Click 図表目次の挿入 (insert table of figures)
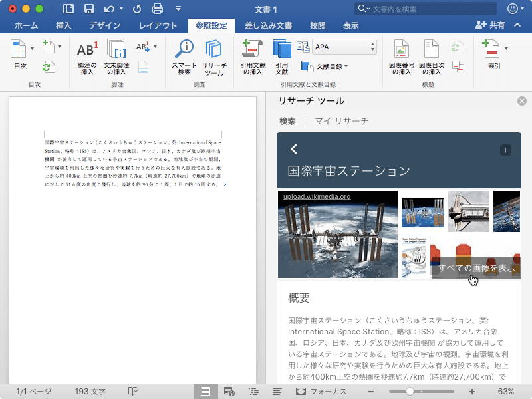This screenshot has height=399, width=532. [432, 57]
